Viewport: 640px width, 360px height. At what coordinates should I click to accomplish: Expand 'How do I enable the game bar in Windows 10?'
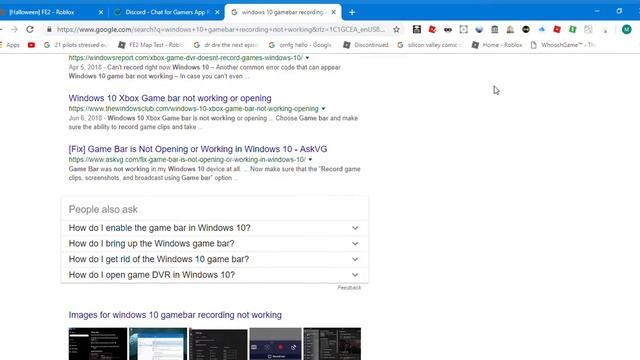215,228
